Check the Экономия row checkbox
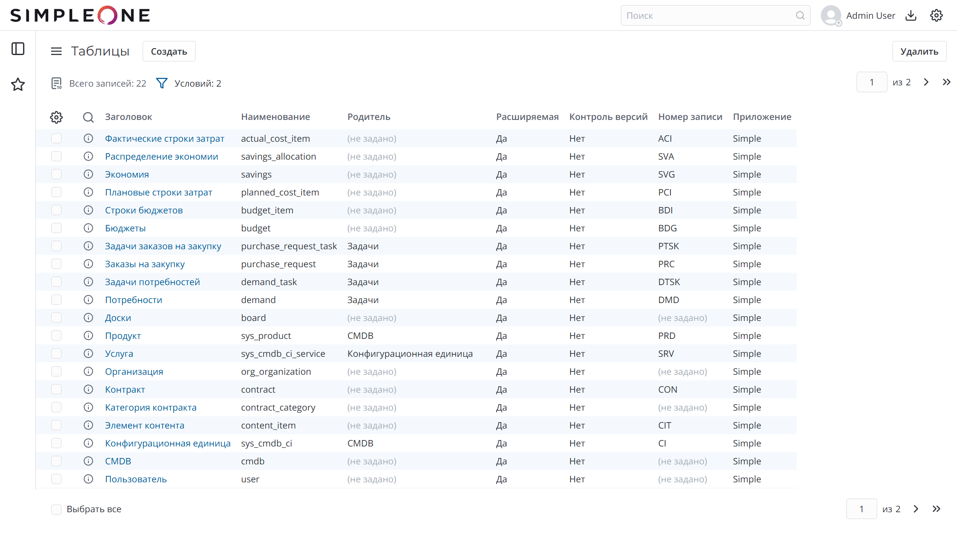Viewport: 957px width, 560px height. (x=56, y=174)
